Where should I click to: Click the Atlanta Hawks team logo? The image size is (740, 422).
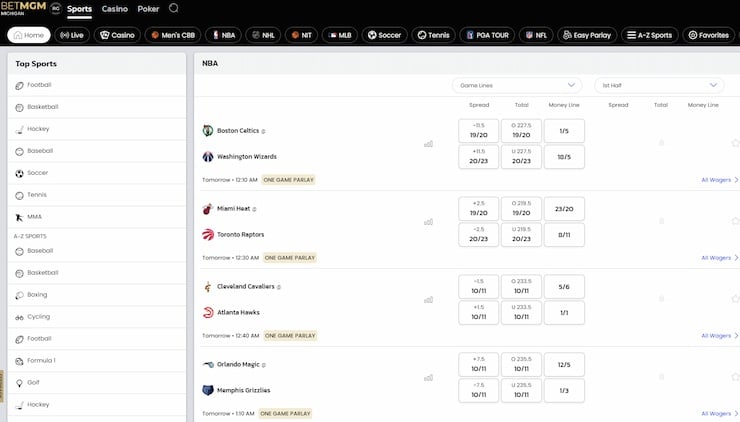tap(208, 312)
